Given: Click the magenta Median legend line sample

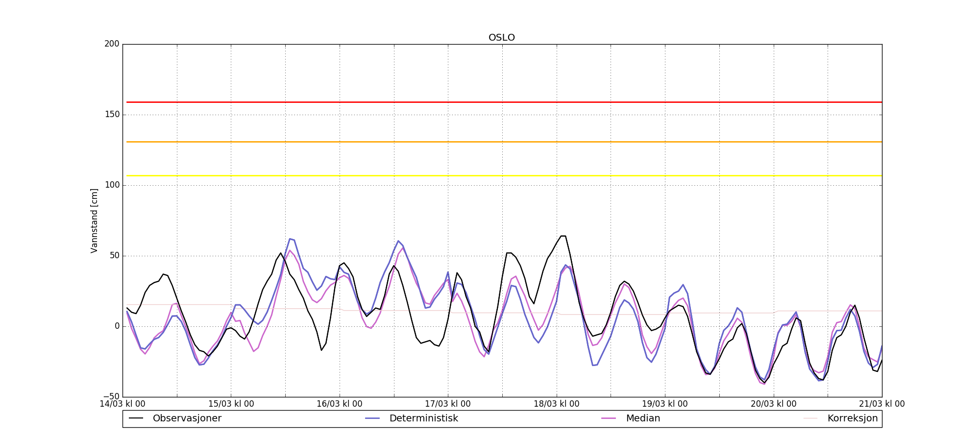Looking at the screenshot, I should pos(609,418).
